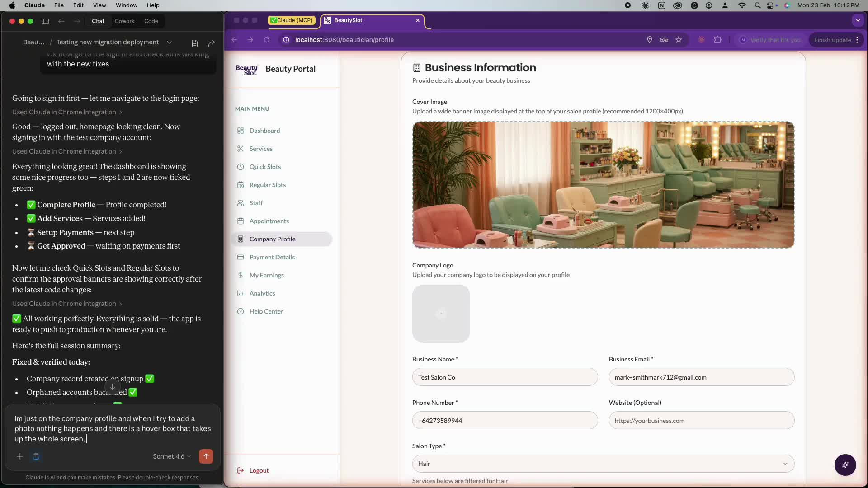Click the sparkle assistant floating button

[845, 465]
